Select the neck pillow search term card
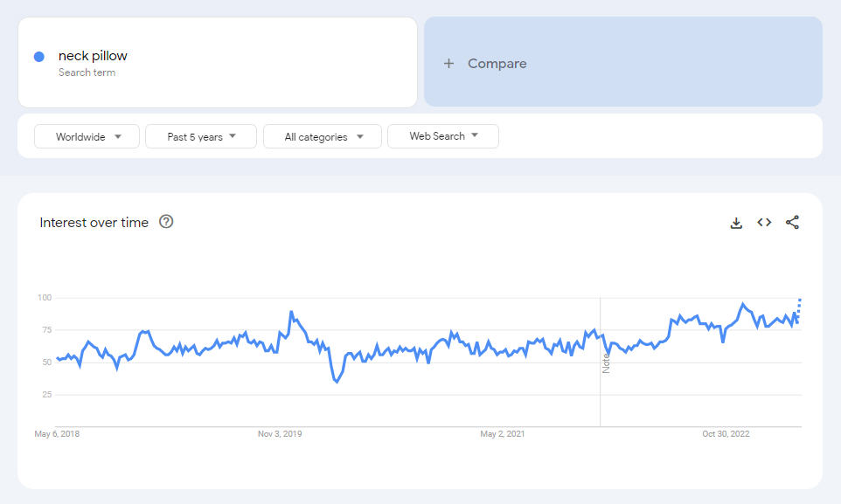 click(217, 62)
